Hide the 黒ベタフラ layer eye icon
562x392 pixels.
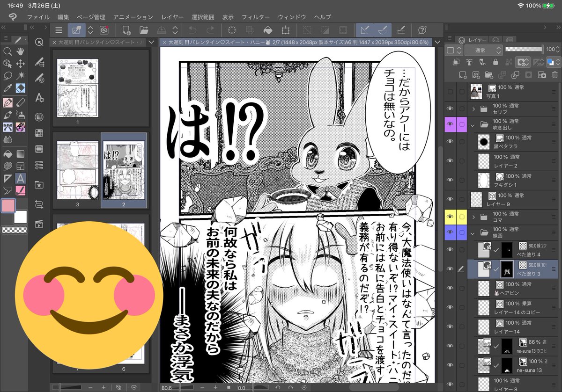click(x=450, y=141)
